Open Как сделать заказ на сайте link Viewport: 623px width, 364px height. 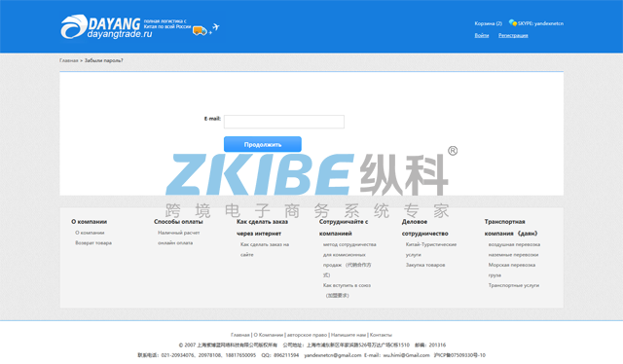pos(265,249)
